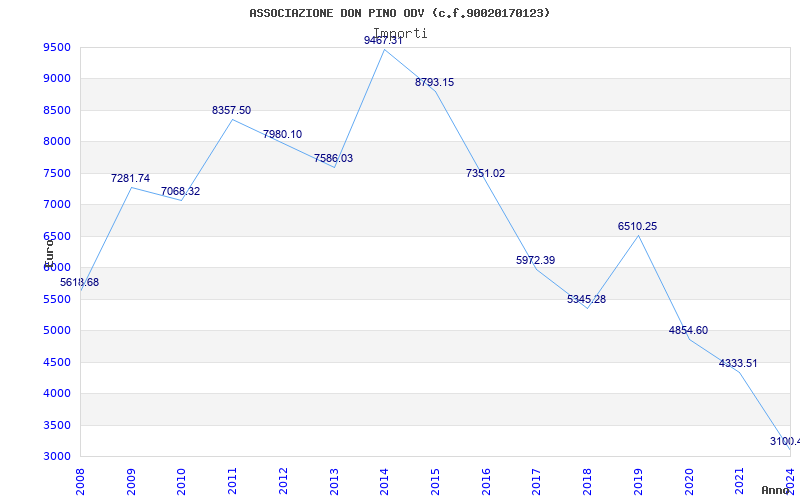Viewport: 800px width, 500px height.
Task: Select the 9000 y-axis tick label
Action: (57, 79)
